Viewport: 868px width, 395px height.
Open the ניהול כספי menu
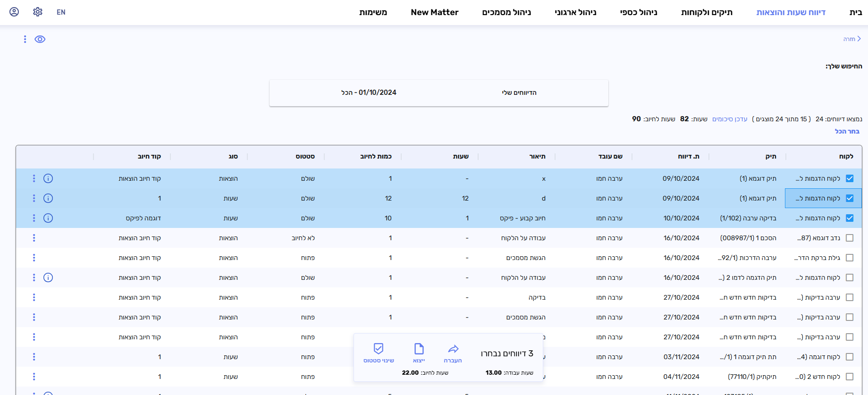[x=638, y=12]
